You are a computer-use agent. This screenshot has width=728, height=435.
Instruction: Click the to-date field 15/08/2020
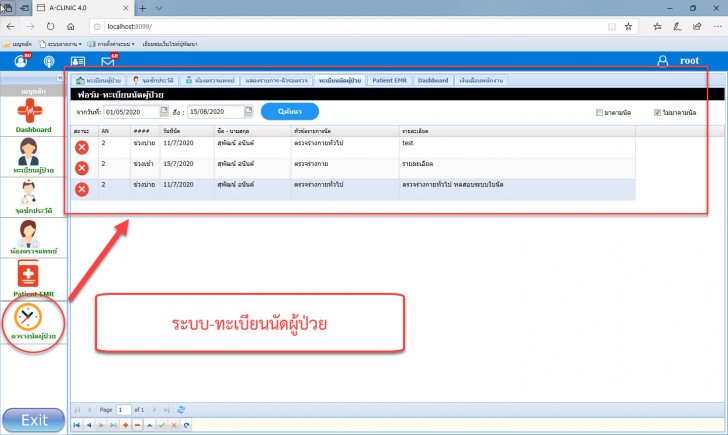coord(216,111)
